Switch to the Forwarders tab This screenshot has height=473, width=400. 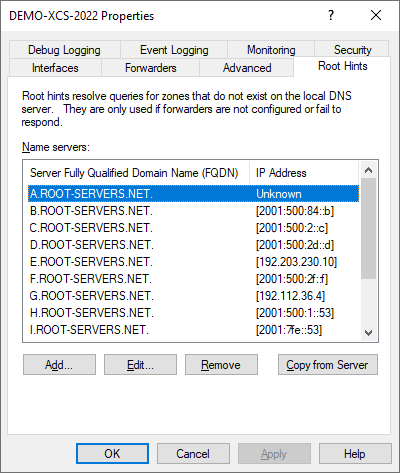point(150,68)
